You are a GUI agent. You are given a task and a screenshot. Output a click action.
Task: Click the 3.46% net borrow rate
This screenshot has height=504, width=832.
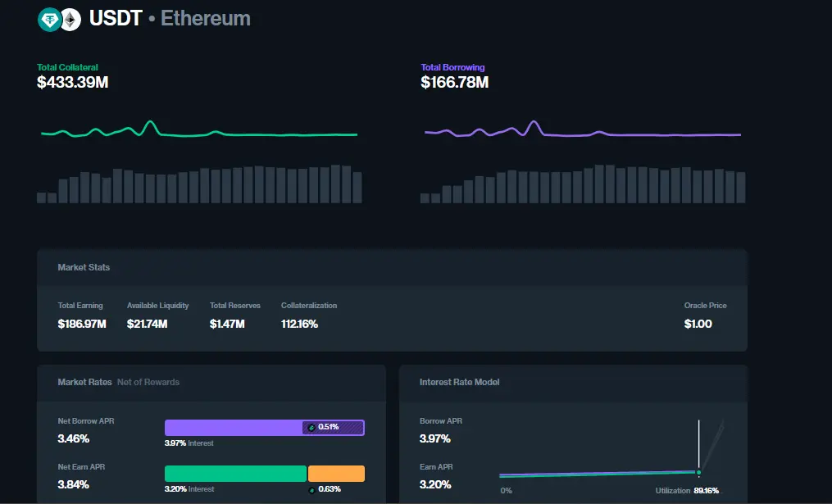(74, 438)
